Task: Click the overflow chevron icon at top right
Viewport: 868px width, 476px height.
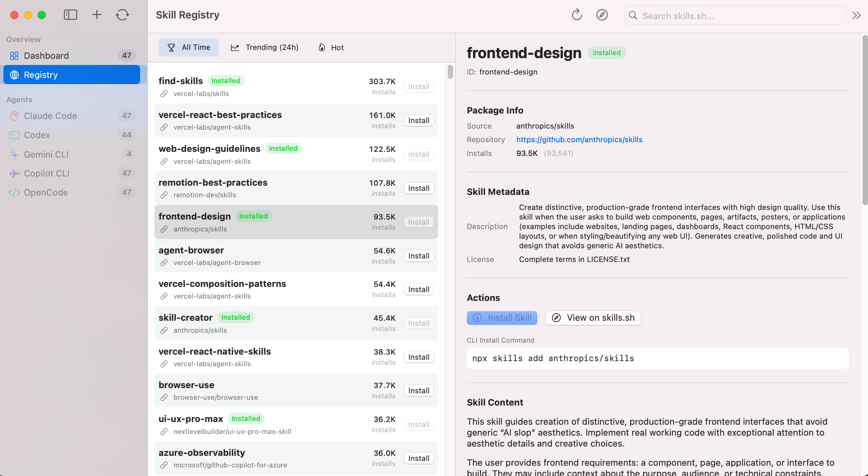Action: pos(856,15)
